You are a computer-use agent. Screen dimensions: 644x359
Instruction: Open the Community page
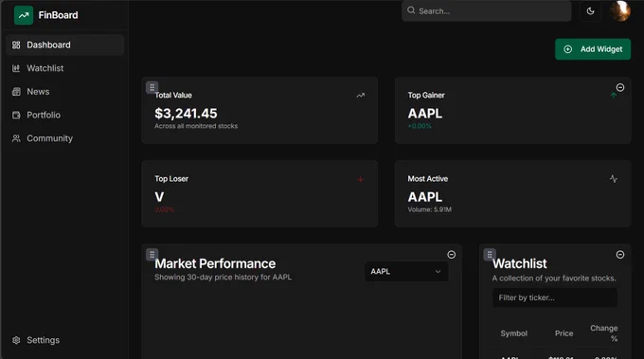(65, 138)
